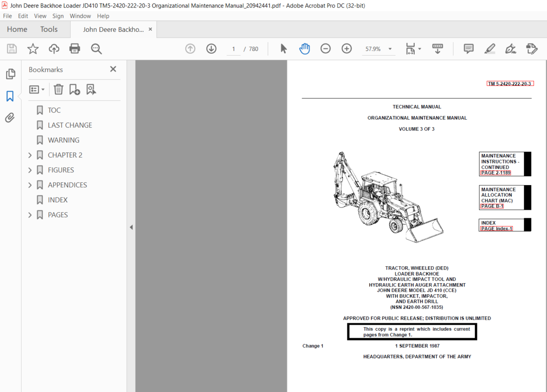Activate the Selection arrow tool

[x=283, y=49]
